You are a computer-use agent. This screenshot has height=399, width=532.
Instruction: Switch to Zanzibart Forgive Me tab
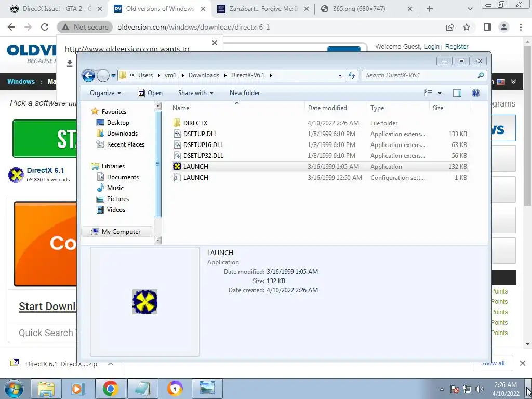click(263, 9)
